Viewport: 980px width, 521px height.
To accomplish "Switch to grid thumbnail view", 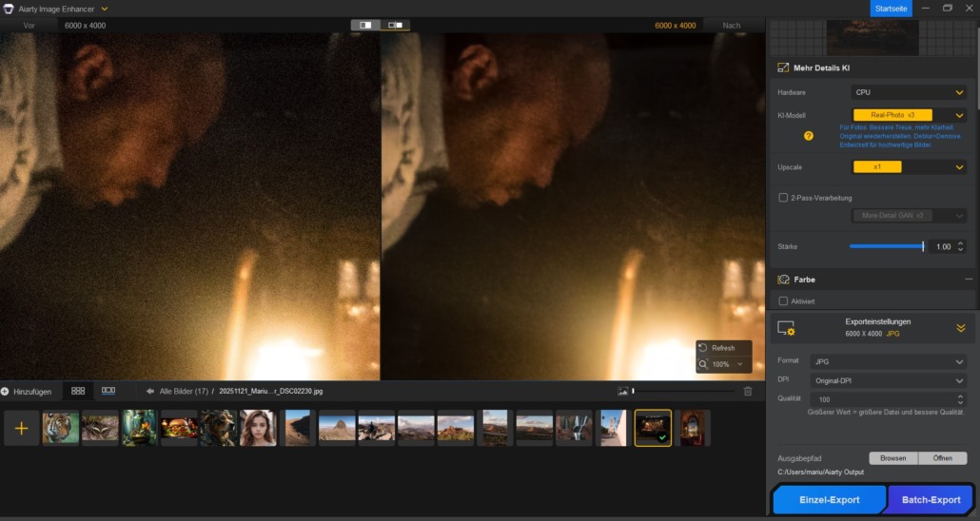I will point(78,391).
